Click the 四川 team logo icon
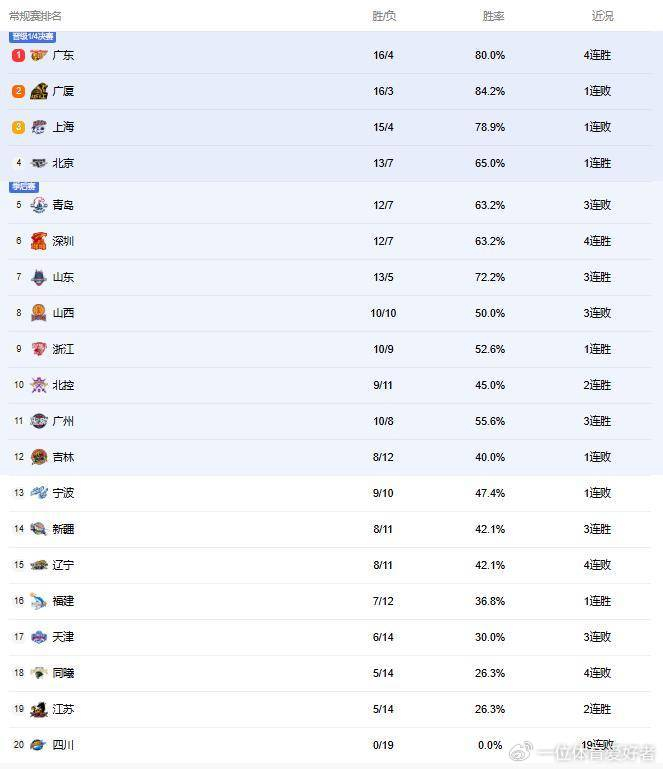 (x=39, y=745)
